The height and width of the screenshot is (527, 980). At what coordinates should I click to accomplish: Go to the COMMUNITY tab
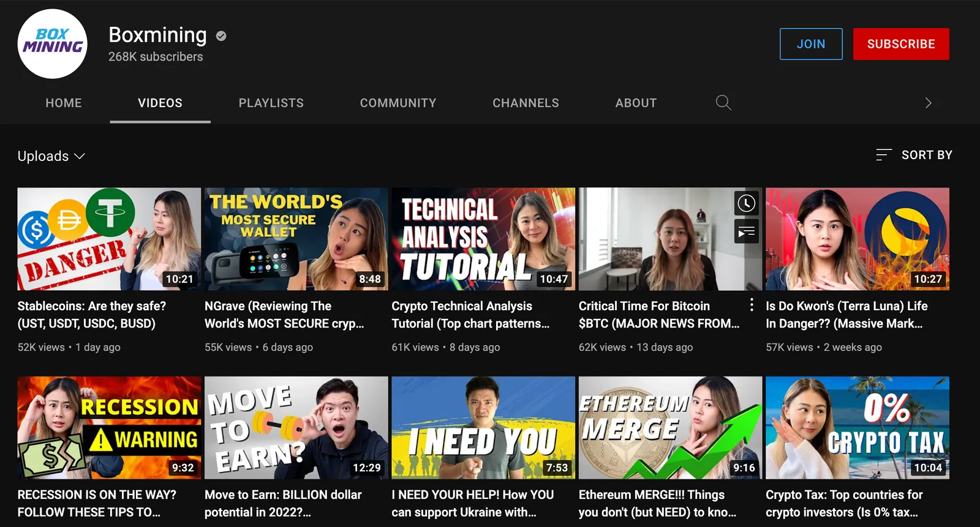[x=398, y=103]
